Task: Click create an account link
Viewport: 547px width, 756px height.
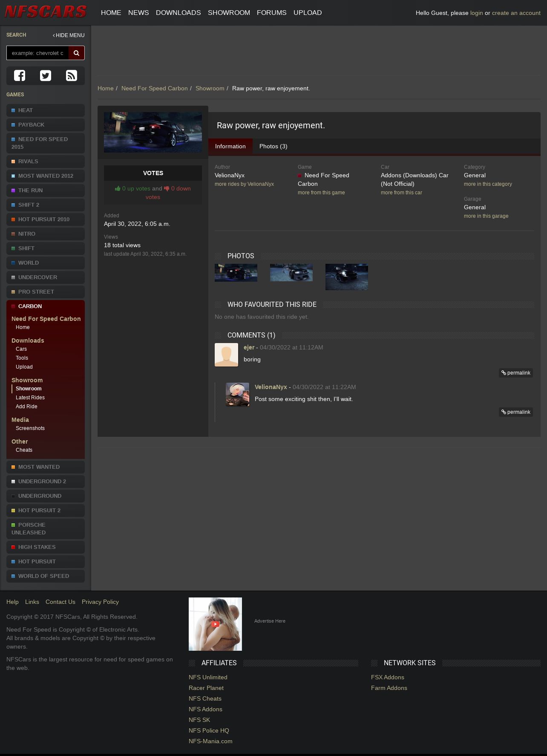Action: 516,13
